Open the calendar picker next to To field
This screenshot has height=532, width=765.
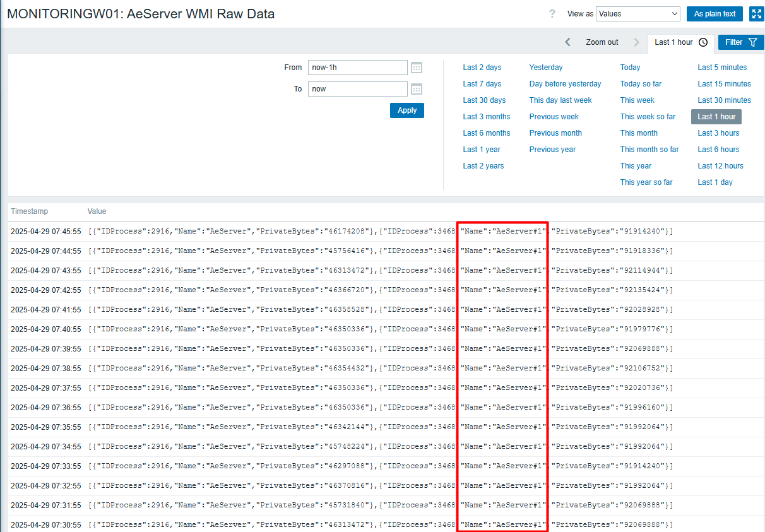[416, 89]
